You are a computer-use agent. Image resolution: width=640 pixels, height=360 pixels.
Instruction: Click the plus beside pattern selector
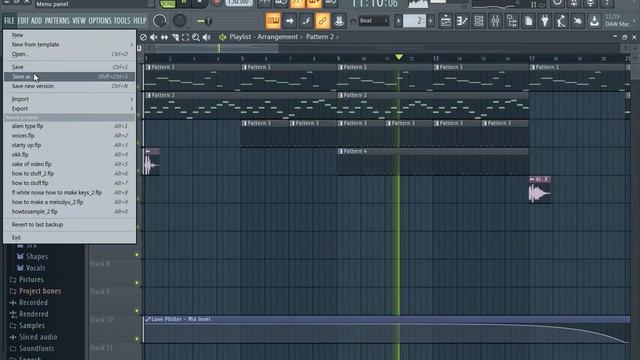(430, 21)
